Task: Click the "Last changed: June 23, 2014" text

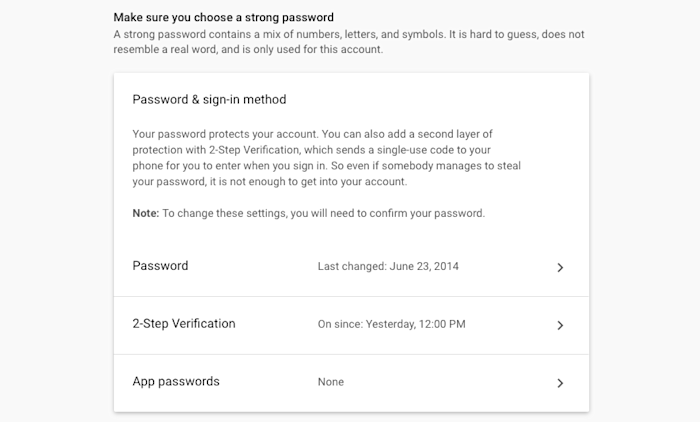Action: point(388,267)
